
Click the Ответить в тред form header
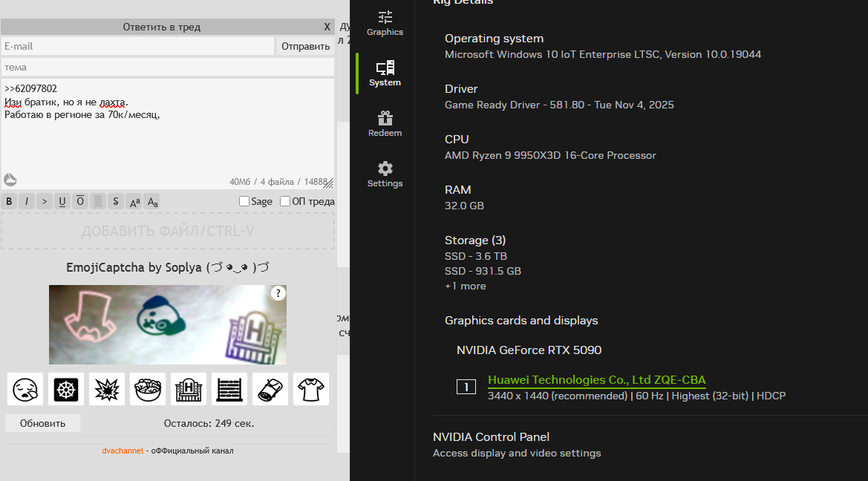pos(162,27)
